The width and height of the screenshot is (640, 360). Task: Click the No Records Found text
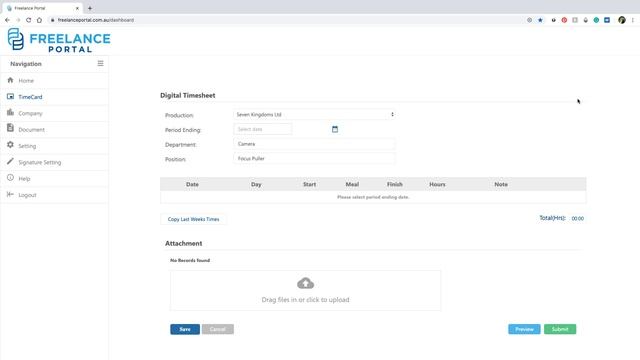pos(190,260)
